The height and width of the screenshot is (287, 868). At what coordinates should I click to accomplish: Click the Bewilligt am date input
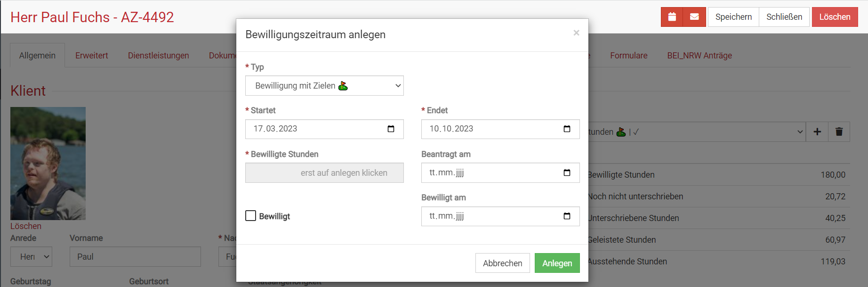point(500,216)
